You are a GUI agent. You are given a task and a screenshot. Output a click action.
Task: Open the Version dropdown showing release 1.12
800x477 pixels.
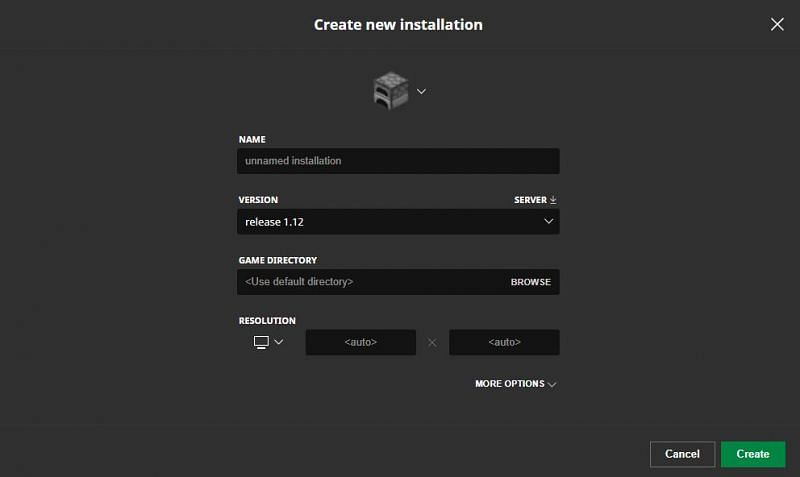[398, 221]
